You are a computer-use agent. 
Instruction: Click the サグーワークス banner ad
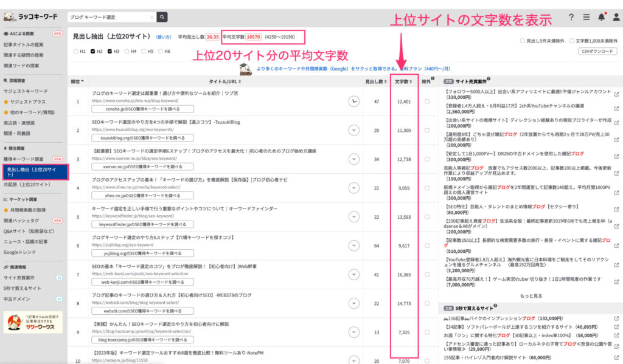pyautogui.click(x=33, y=322)
